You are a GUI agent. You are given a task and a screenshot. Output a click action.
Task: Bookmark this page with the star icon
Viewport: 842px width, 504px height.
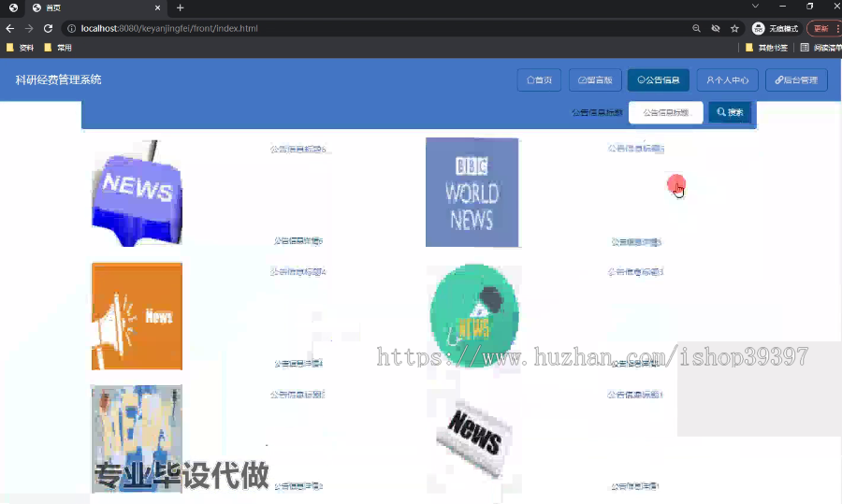click(x=734, y=28)
